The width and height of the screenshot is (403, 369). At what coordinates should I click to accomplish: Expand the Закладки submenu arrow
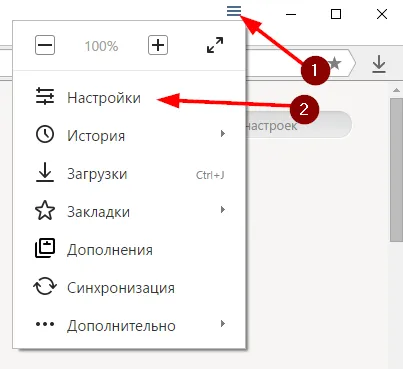pos(223,210)
